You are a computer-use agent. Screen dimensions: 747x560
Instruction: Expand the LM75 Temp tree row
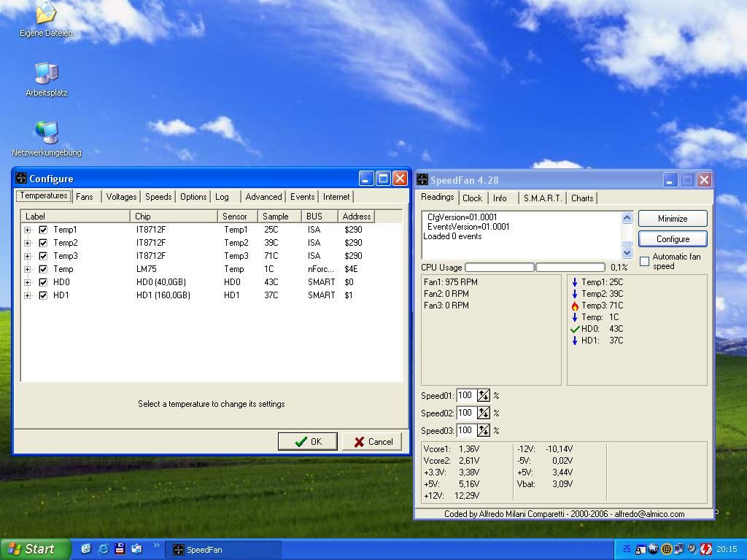27,269
